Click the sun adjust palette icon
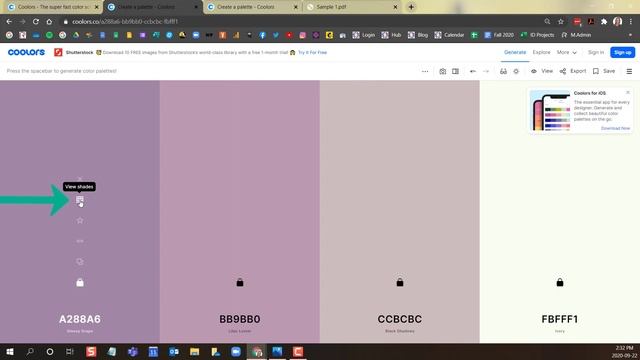This screenshot has height=360, width=640. pyautogui.click(x=516, y=71)
